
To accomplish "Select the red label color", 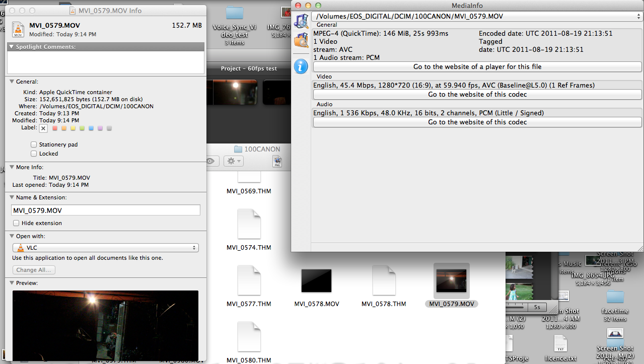I will coord(55,128).
